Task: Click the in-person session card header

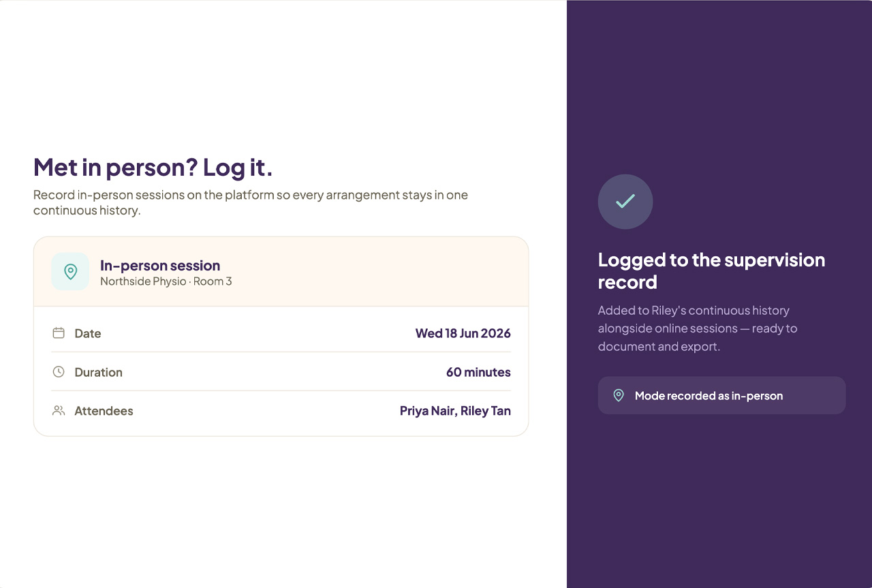Action: (x=281, y=271)
